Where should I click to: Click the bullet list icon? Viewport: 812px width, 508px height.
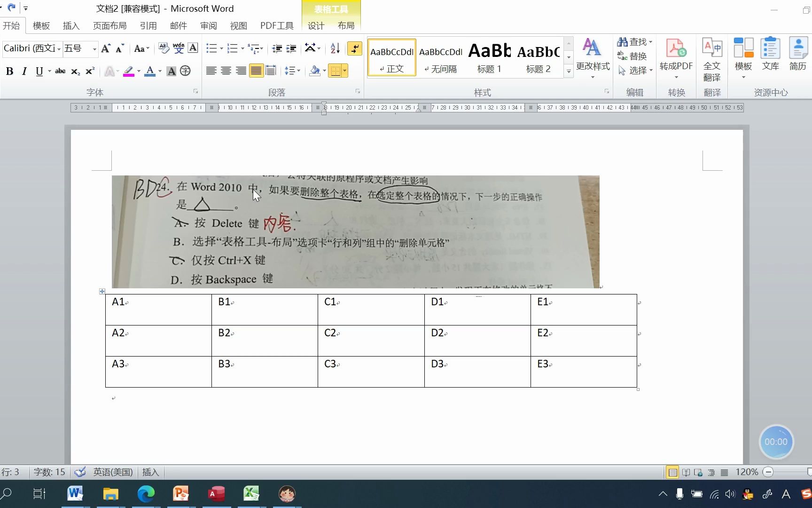tap(211, 48)
